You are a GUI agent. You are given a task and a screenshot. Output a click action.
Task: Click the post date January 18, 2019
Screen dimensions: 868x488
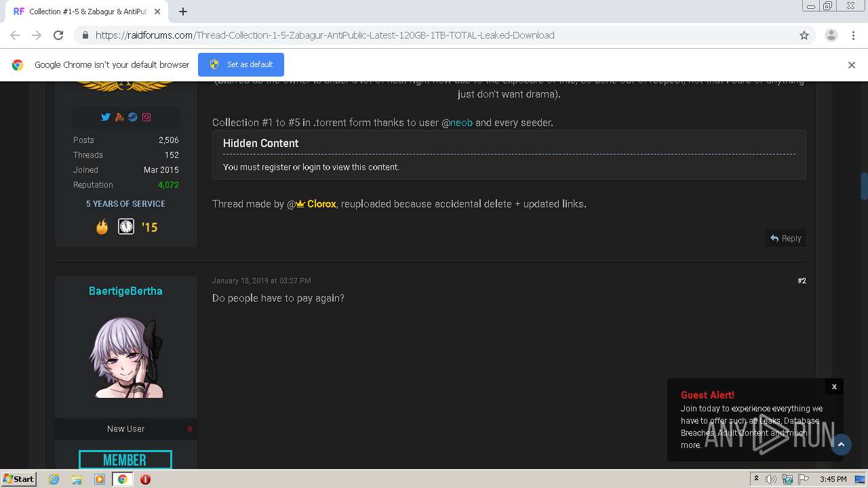click(x=262, y=281)
